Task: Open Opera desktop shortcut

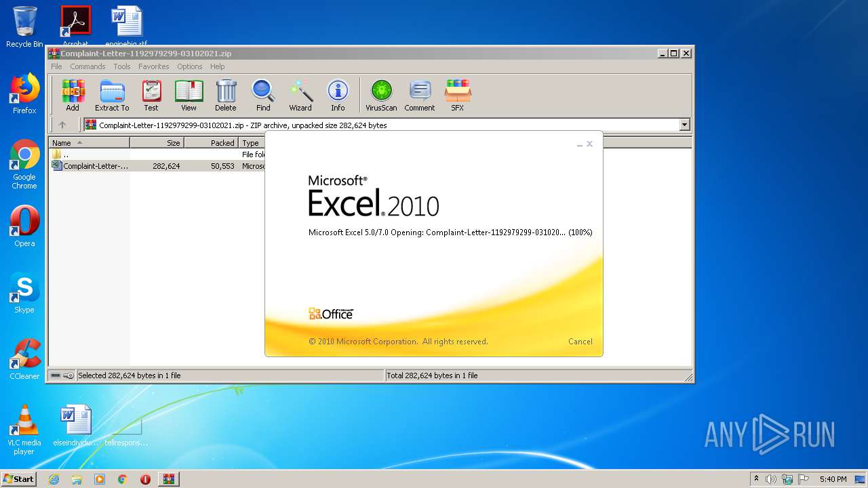Action: (x=24, y=226)
